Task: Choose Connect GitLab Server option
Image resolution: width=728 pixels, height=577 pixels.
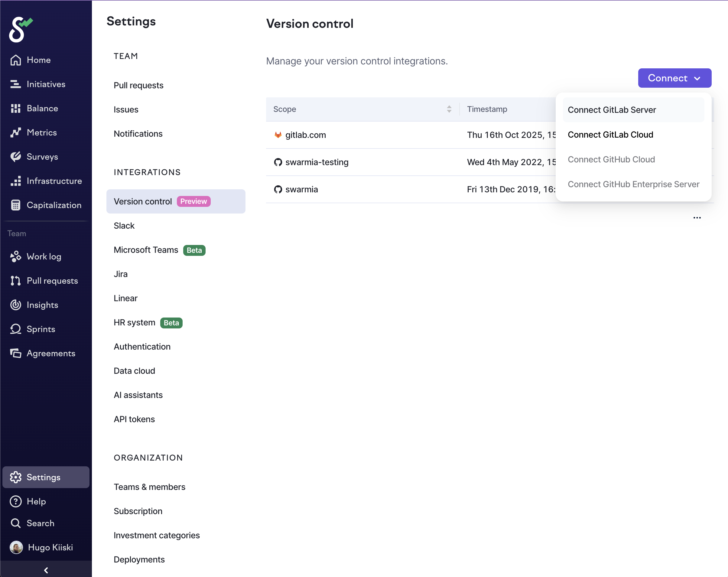Action: click(612, 110)
